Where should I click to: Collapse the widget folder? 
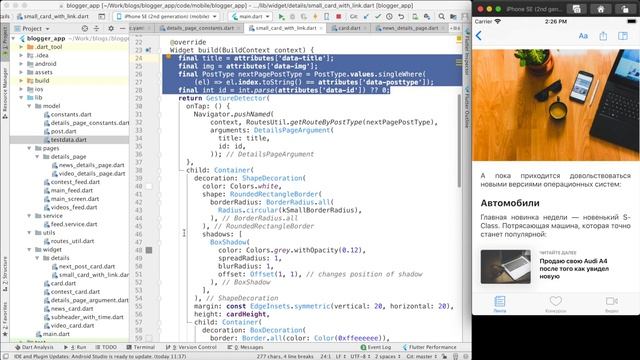29,249
